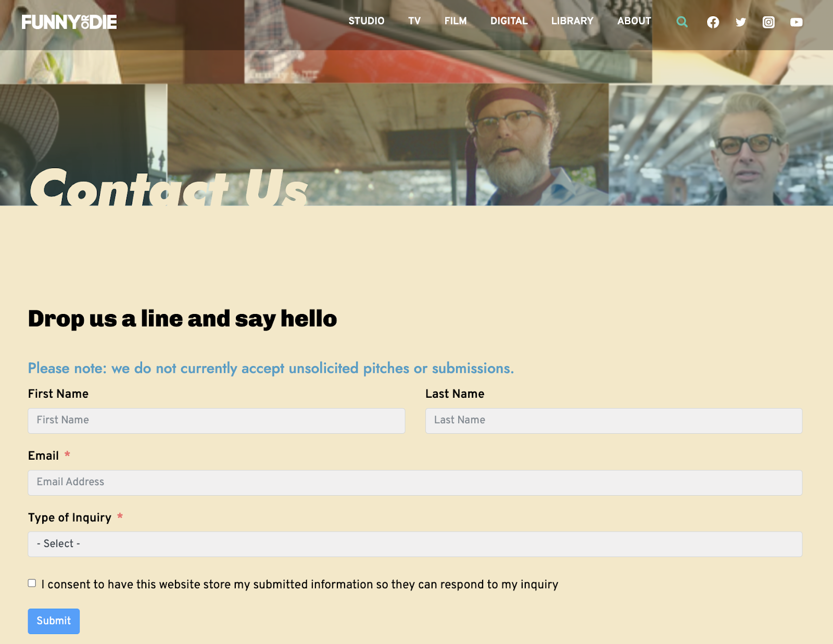Submit the contact form
This screenshot has height=644, width=833.
[x=54, y=621]
